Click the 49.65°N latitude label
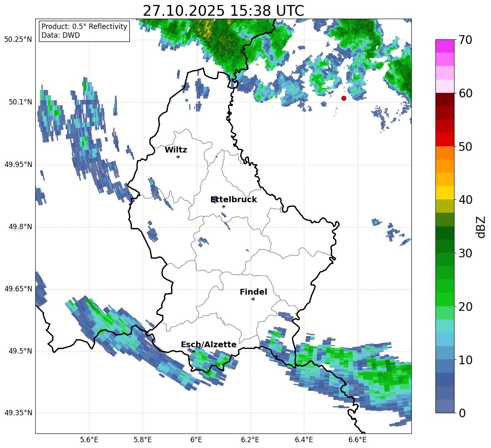Image resolution: width=491 pixels, height=448 pixels. point(18,288)
